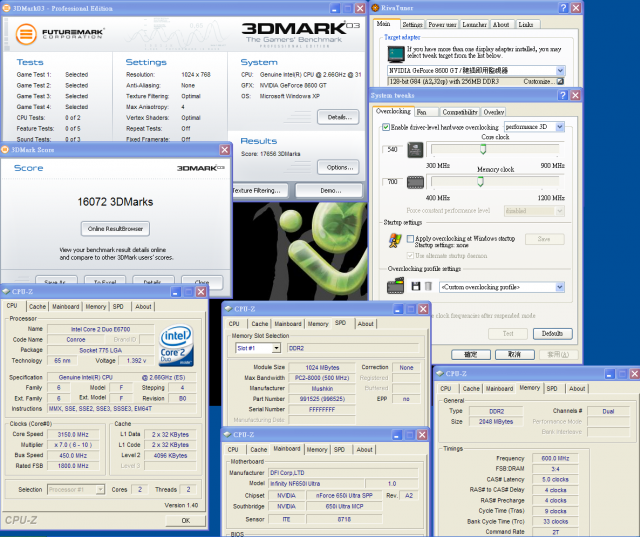Click the memory clock value field showing 700
Screen dimensions: 640x537
392,182
